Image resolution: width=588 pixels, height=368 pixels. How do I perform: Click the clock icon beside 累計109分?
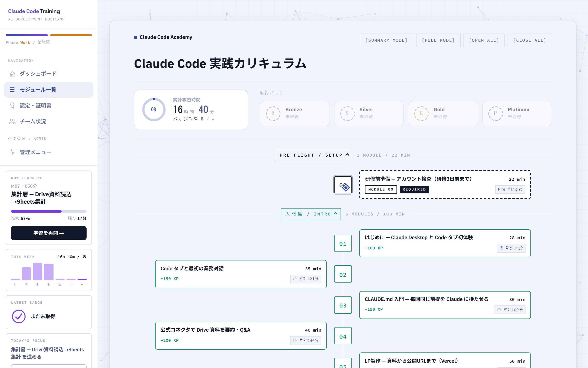point(499,310)
